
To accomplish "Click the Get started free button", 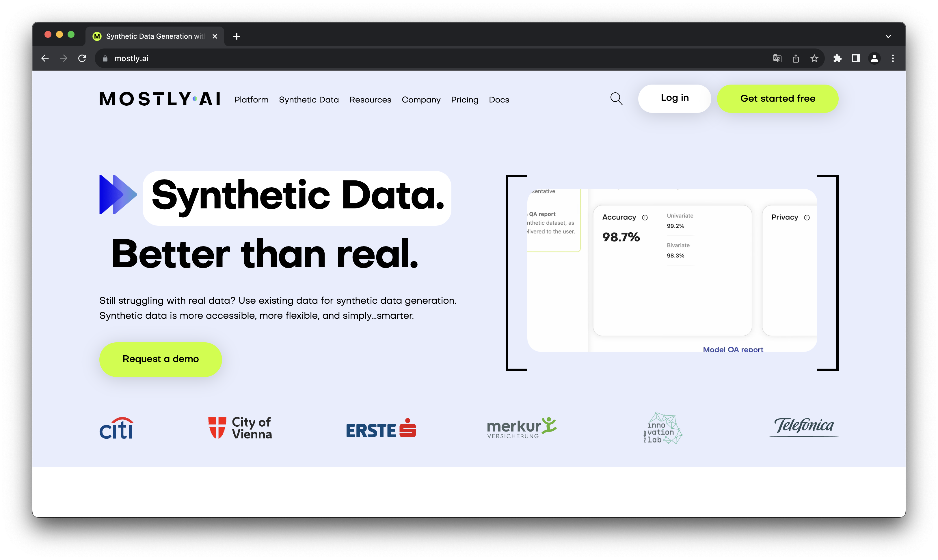I will point(778,98).
